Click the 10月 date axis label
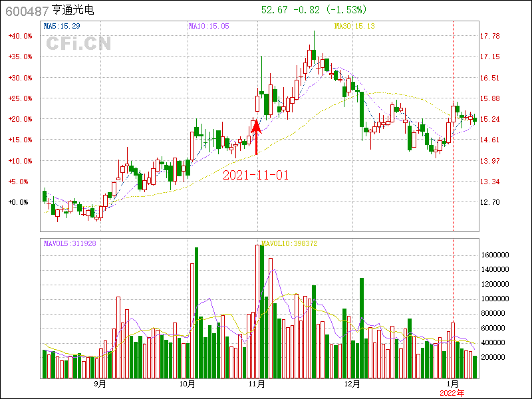The width and height of the screenshot is (532, 399). (x=188, y=384)
